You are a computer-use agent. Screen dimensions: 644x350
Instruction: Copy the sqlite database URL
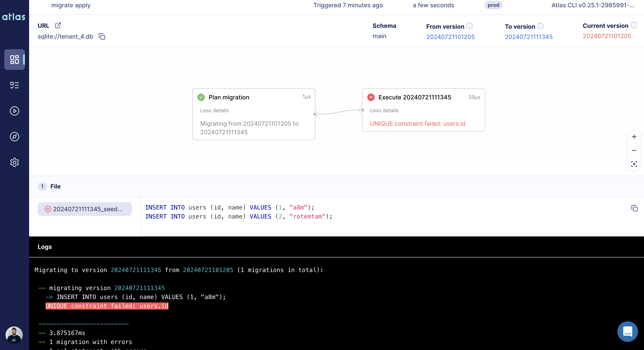pos(102,37)
